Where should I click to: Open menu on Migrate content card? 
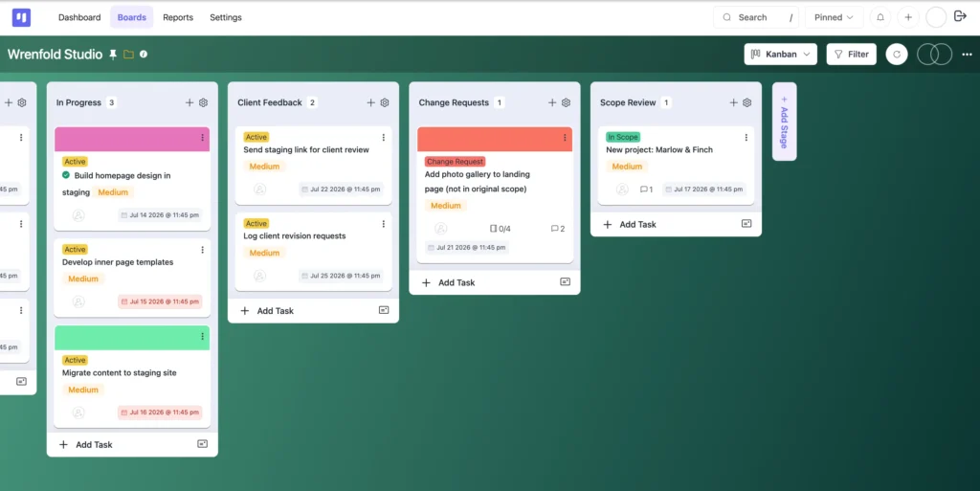coord(203,337)
